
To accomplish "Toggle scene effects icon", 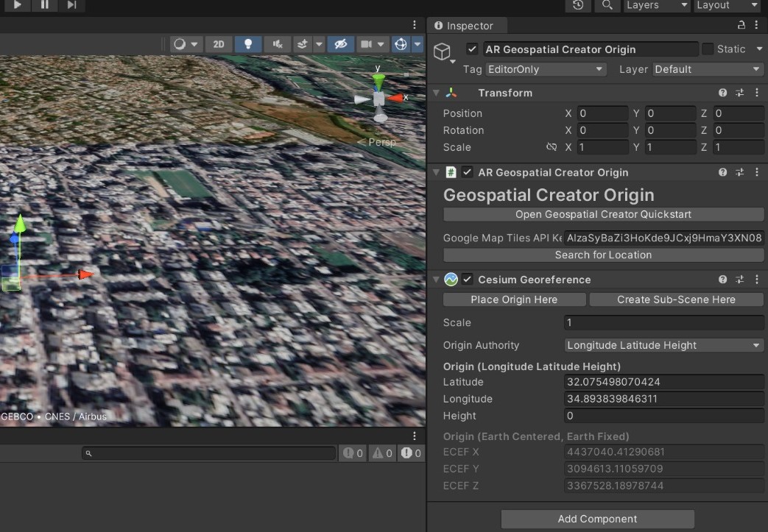I will [x=302, y=45].
